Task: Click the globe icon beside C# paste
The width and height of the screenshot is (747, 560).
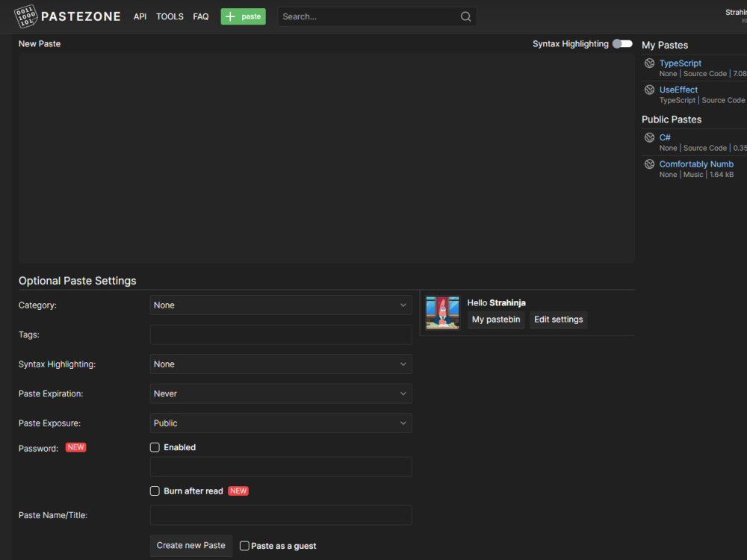Action: (649, 137)
